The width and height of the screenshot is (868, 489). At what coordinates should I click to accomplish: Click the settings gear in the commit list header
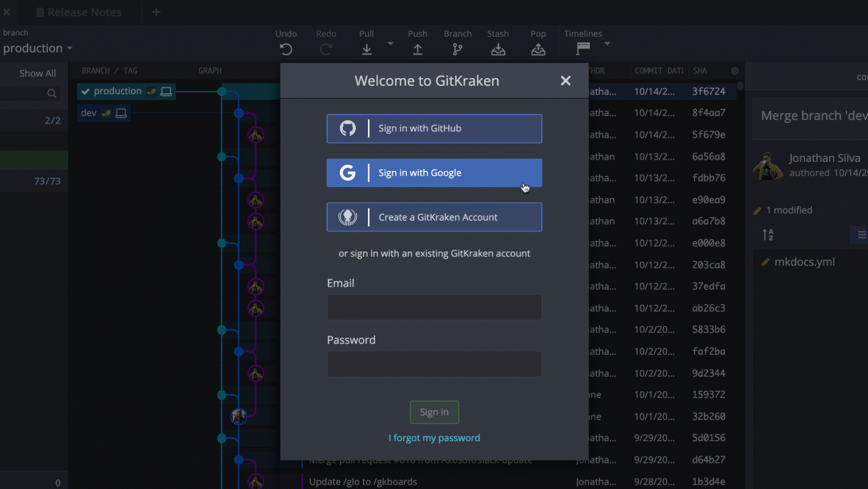point(735,71)
